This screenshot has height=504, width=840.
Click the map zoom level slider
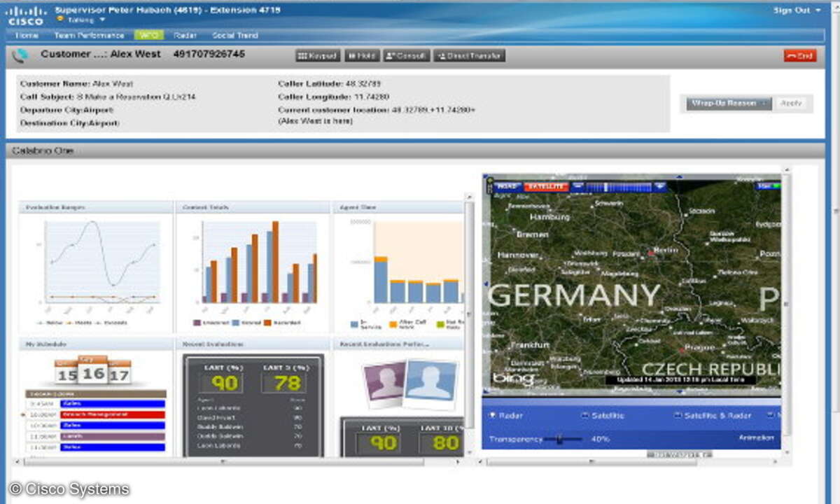pos(618,187)
